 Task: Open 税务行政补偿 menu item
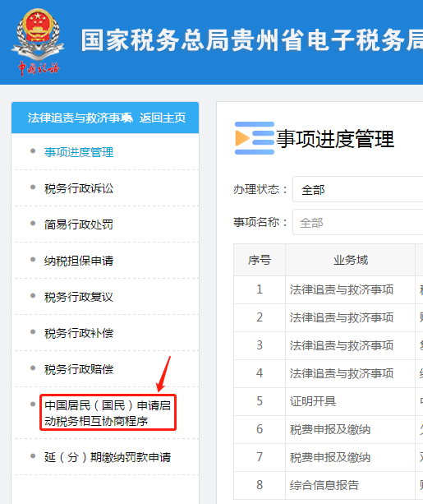(79, 333)
